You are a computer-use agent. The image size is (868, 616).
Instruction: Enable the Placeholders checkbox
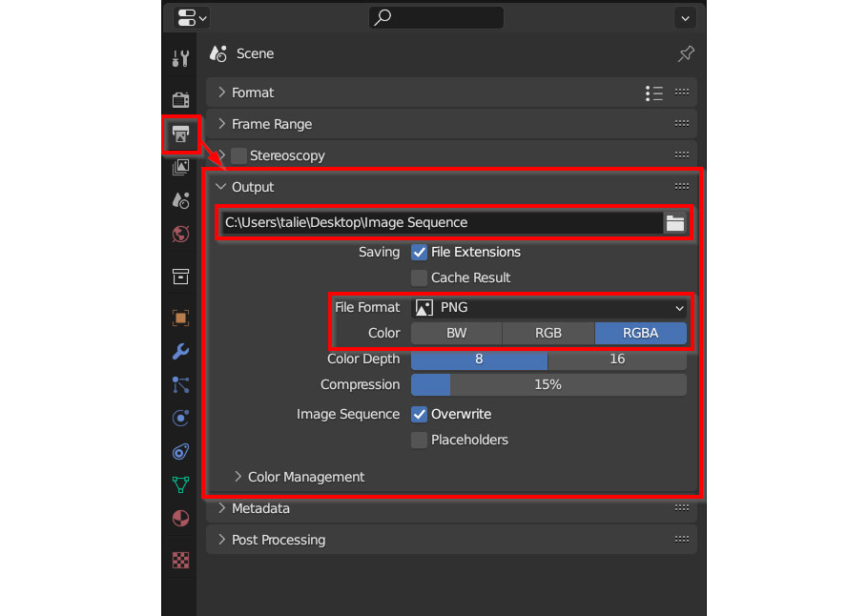pos(419,441)
